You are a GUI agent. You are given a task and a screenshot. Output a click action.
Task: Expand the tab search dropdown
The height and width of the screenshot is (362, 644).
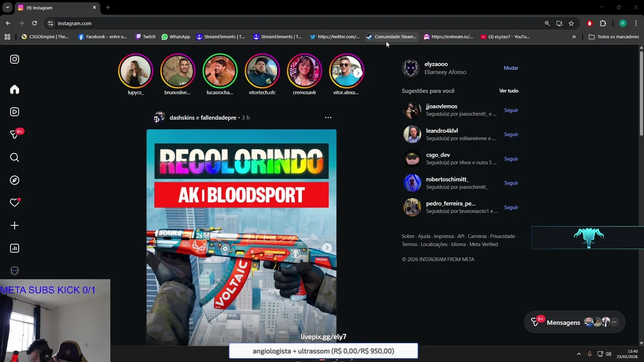pos(8,8)
